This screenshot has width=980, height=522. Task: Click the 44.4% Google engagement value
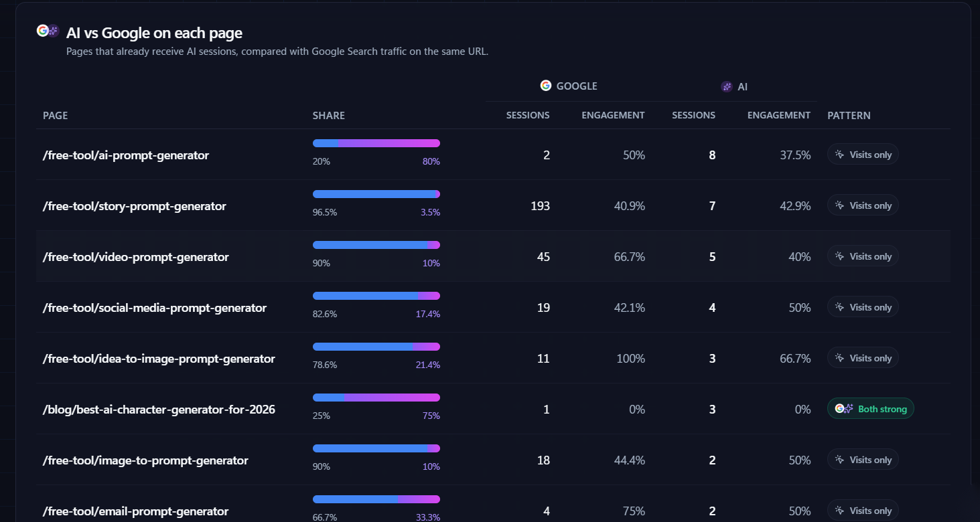tap(630, 460)
